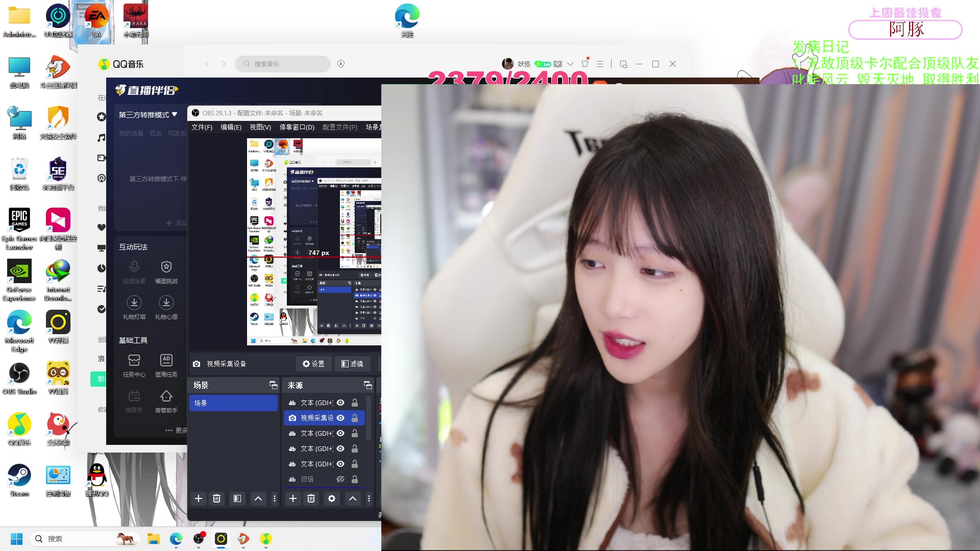Open 礼物灯塔 tool
Image resolution: width=980 pixels, height=551 pixels.
pyautogui.click(x=134, y=308)
